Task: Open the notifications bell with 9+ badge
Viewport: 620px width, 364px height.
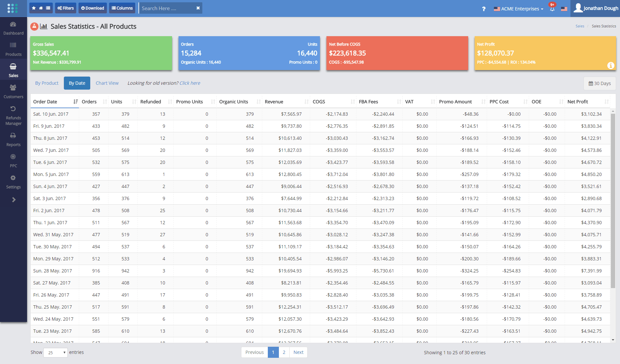Action: tap(552, 9)
